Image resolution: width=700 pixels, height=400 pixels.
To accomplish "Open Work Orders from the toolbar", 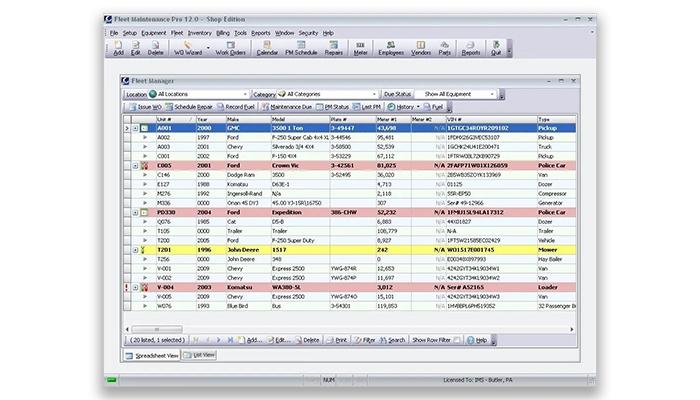I will click(230, 48).
